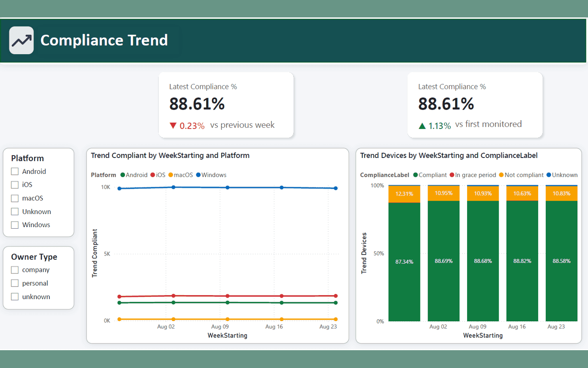Click the Unknown legend dot in ComplianceLabel
The width and height of the screenshot is (588, 368).
(x=548, y=175)
